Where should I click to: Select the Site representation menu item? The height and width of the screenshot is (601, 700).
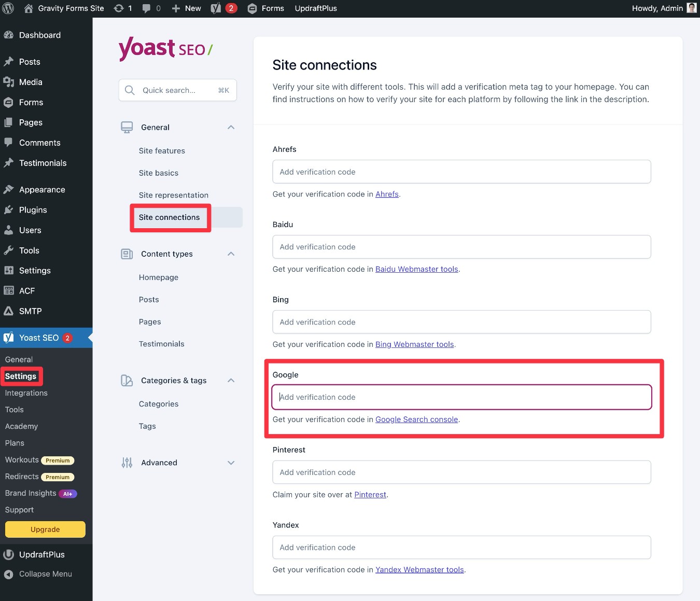click(173, 195)
